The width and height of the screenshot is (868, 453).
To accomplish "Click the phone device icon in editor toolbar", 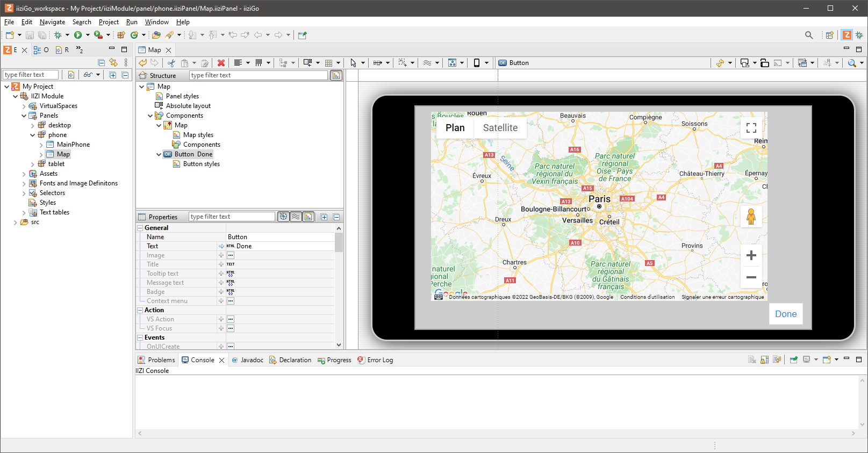I will (x=477, y=63).
